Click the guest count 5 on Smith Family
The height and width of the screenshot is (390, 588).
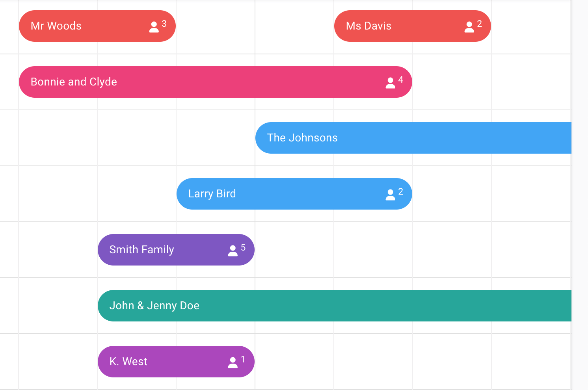(x=243, y=248)
